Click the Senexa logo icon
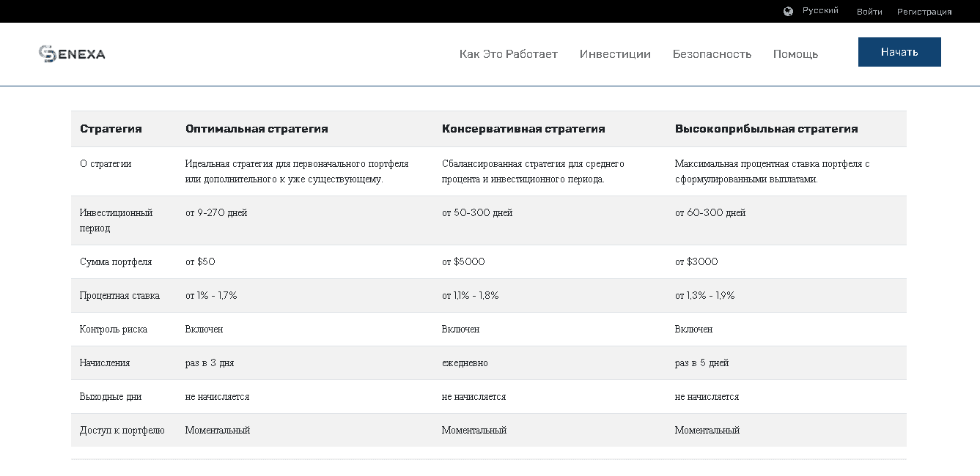Image resolution: width=980 pixels, height=476 pixels. coord(48,53)
